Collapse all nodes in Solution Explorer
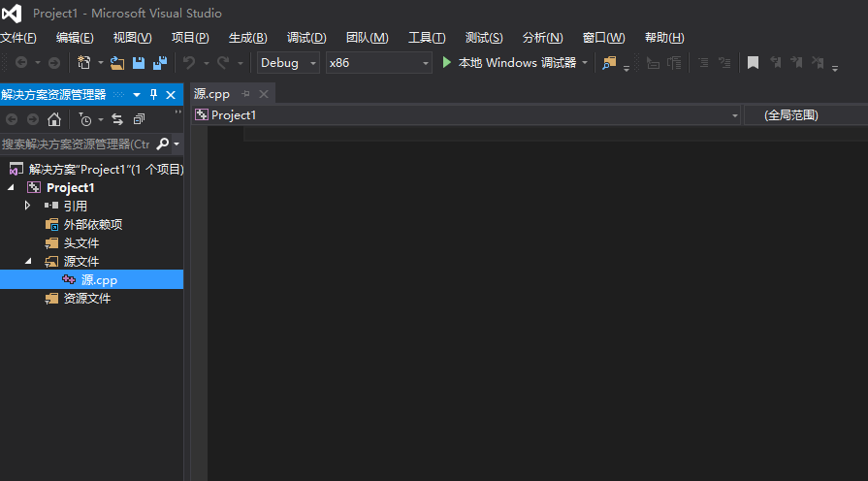Image resolution: width=868 pixels, height=481 pixels. coord(139,119)
